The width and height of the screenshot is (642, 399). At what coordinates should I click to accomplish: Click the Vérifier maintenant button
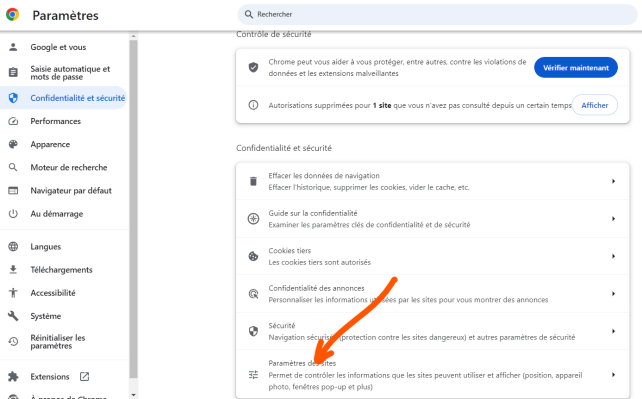point(576,68)
